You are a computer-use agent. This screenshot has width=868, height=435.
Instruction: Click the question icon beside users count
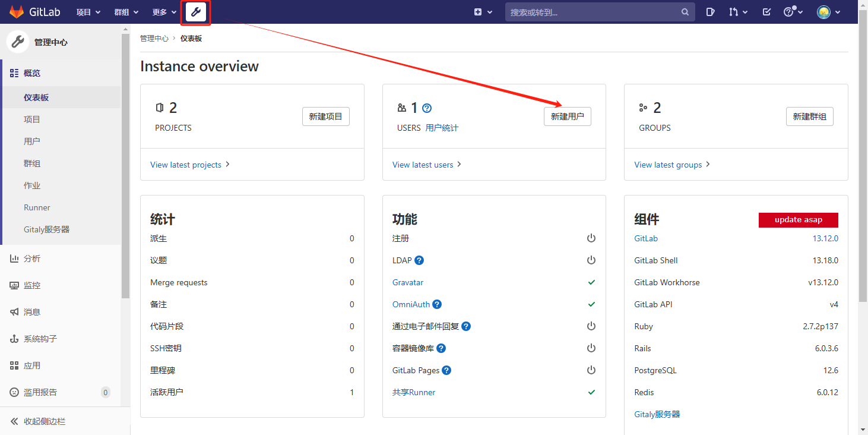pos(426,108)
